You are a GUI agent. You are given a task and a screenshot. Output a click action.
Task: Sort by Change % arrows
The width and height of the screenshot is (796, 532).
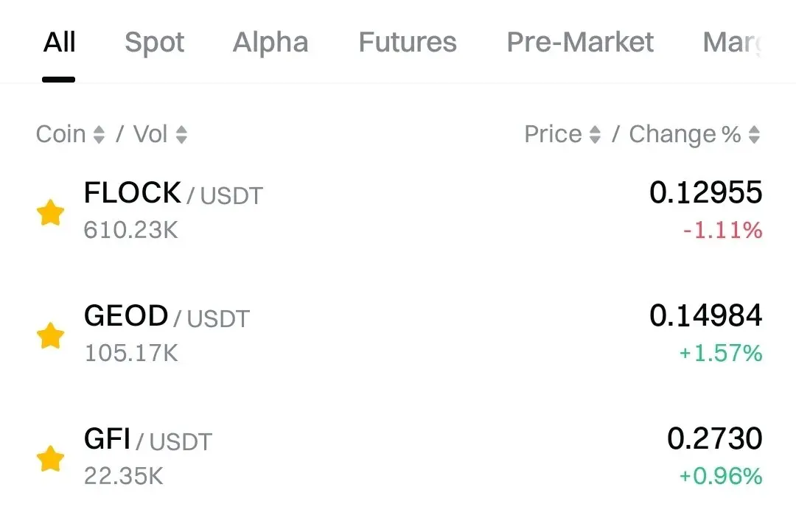click(x=754, y=135)
